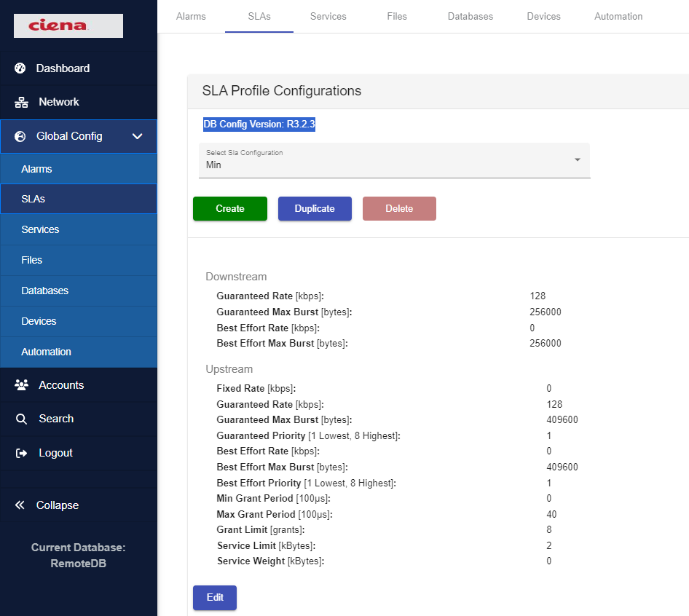Collapse the Global Config chevron
The image size is (689, 616).
click(x=138, y=136)
